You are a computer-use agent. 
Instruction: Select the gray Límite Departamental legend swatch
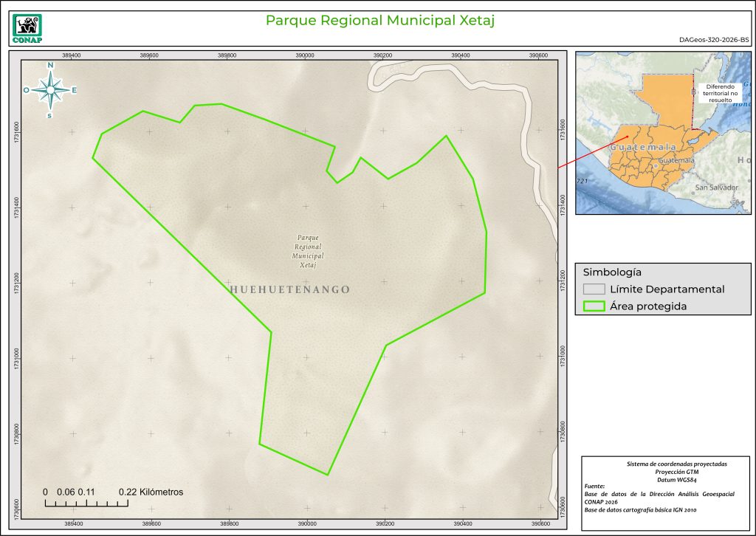pyautogui.click(x=593, y=289)
